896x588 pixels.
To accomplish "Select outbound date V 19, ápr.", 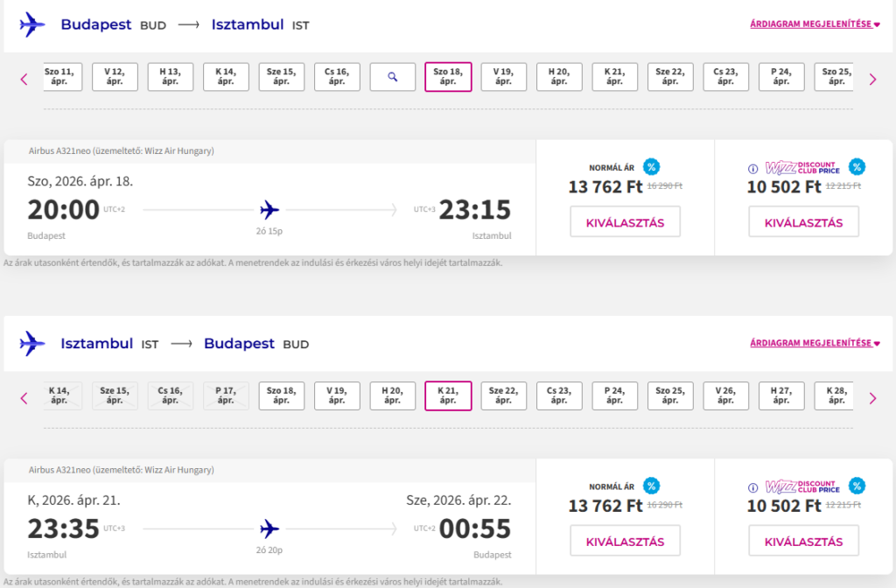I will pyautogui.click(x=503, y=77).
